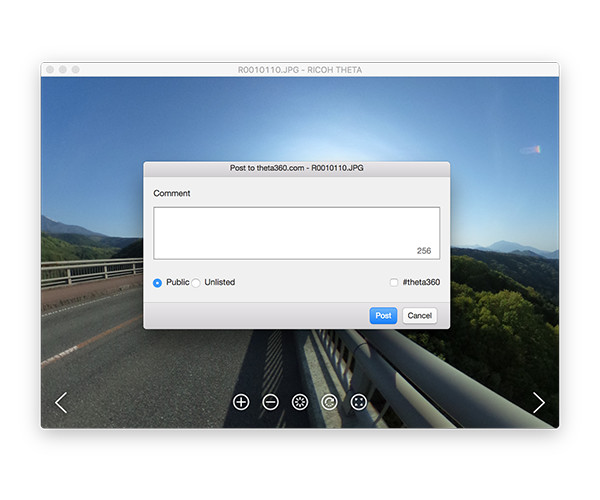Enter fullscreen with the expand-arrows icon

(x=358, y=402)
